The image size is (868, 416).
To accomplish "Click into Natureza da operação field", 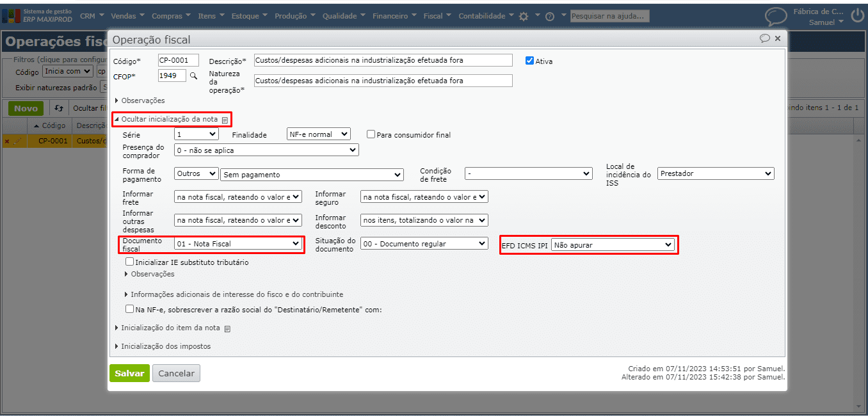I will click(383, 81).
